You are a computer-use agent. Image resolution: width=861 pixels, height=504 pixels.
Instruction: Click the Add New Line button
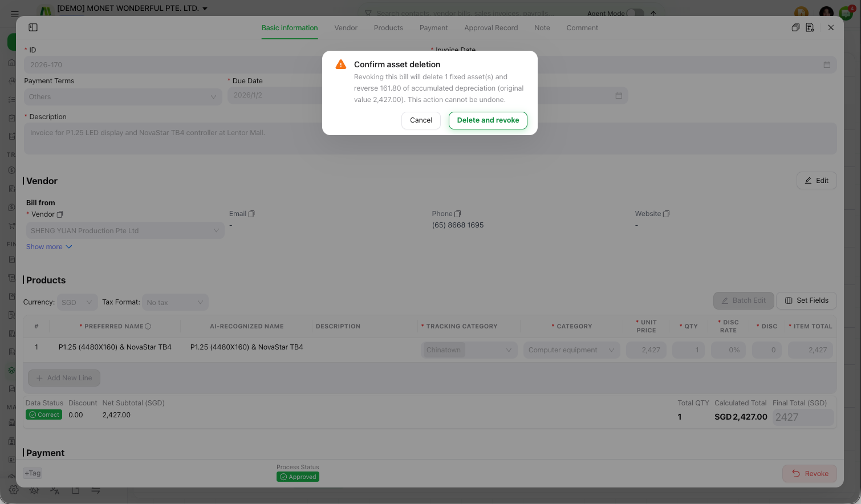click(64, 378)
